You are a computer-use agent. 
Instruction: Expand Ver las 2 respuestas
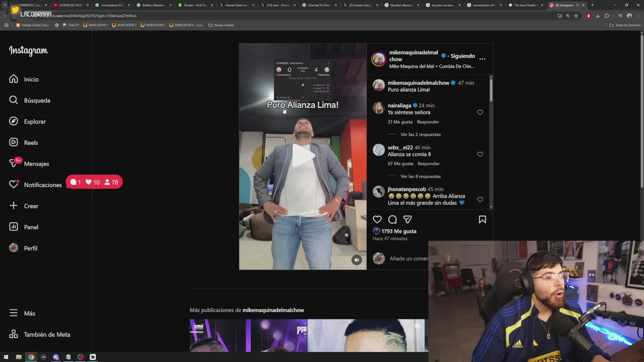421,134
